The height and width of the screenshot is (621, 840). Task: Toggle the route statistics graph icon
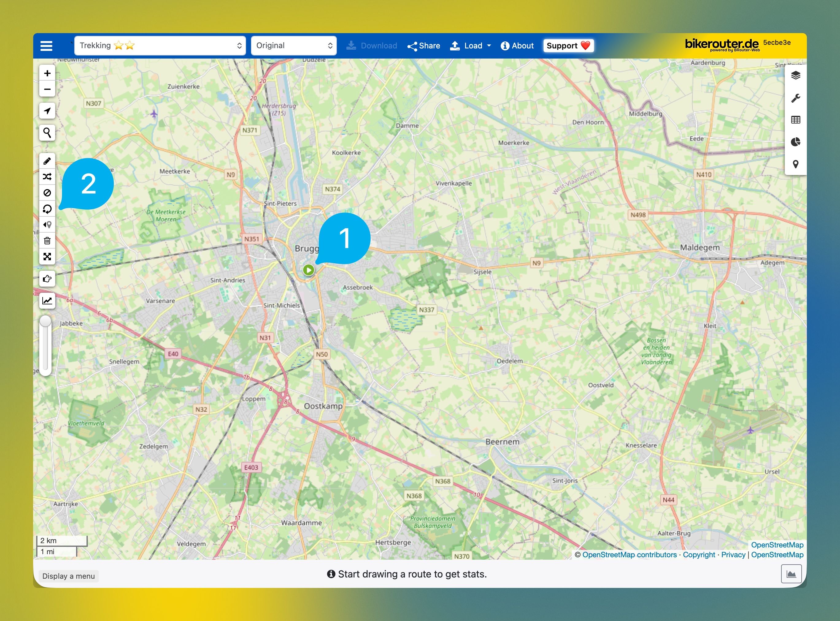(47, 301)
